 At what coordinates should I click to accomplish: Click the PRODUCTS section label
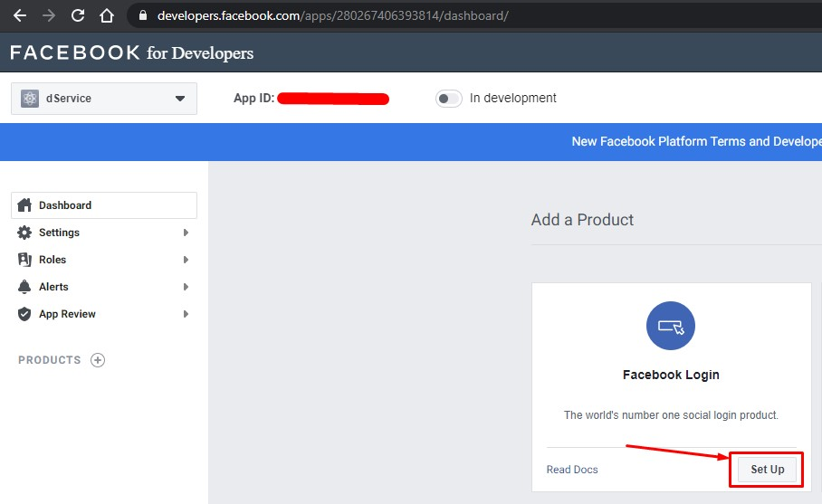(50, 360)
